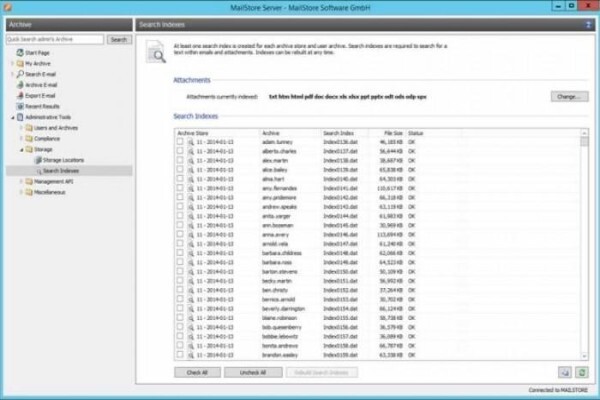Open the Start Page tree item

[x=37, y=53]
